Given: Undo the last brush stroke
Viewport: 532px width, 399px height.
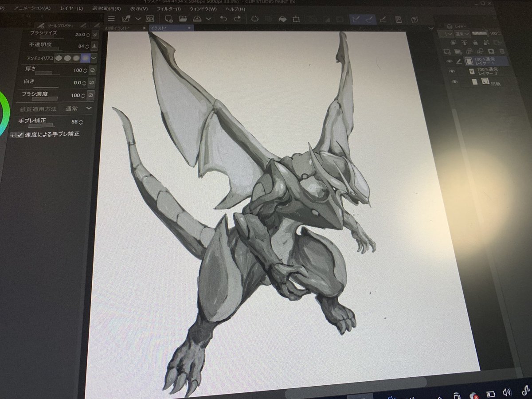Looking at the screenshot, I should (x=223, y=19).
